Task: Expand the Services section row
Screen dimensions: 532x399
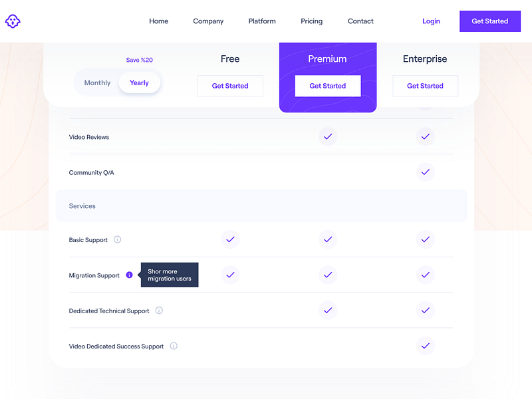Action: click(82, 205)
